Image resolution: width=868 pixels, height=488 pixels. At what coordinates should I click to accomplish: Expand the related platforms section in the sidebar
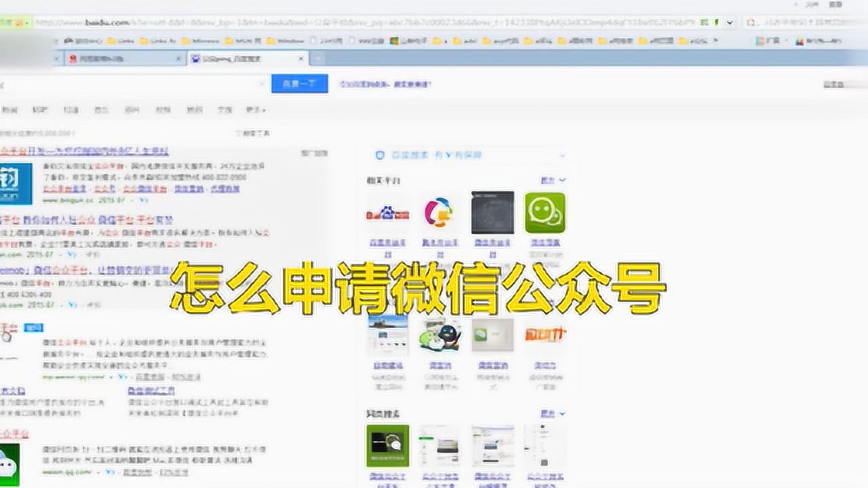[x=553, y=180]
